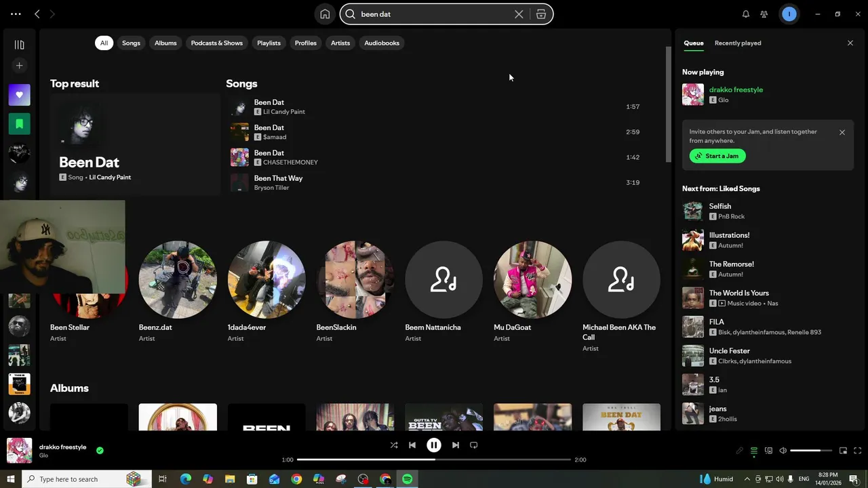
Task: Select Selfish by PnB Rock in queue
Action: (x=767, y=211)
